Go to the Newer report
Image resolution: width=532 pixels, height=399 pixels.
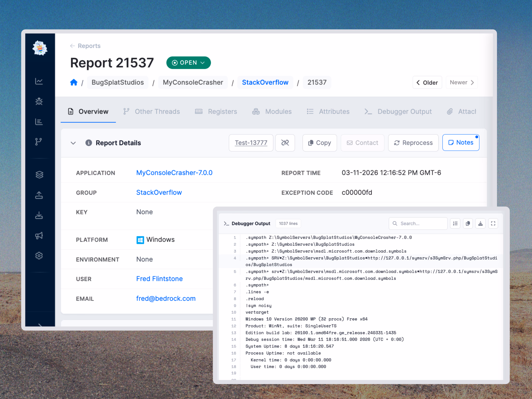point(462,82)
